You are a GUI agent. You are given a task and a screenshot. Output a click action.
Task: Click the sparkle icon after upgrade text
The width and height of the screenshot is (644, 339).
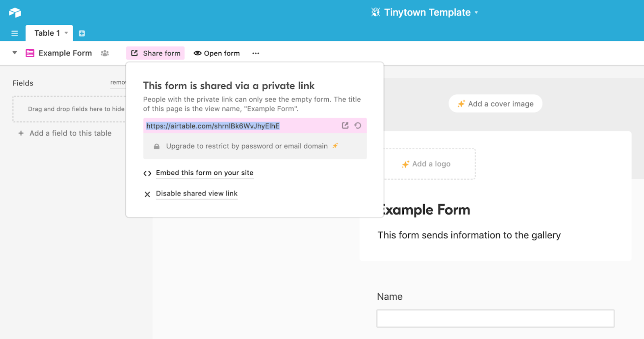click(x=335, y=146)
